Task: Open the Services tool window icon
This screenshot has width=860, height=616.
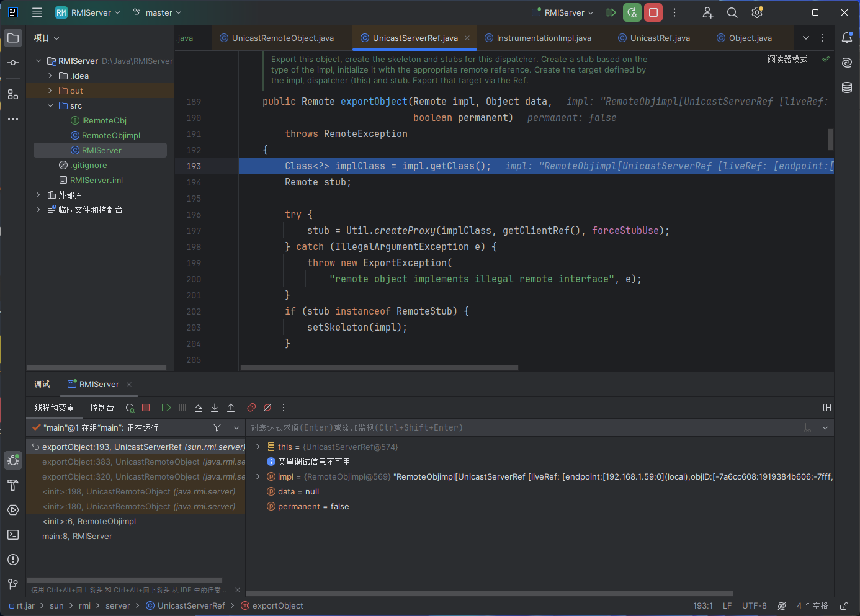Action: point(13,510)
